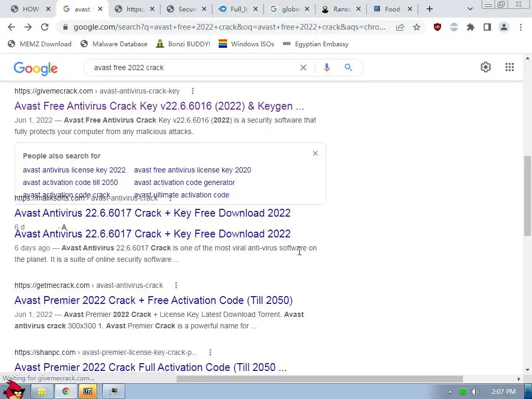Click the address bar URL

229,27
